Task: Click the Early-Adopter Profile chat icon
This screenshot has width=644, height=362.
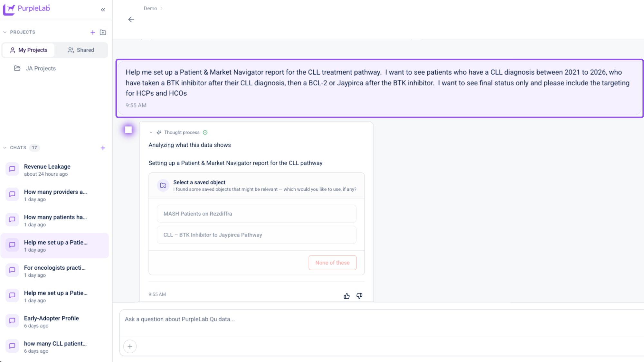Action: (12, 320)
